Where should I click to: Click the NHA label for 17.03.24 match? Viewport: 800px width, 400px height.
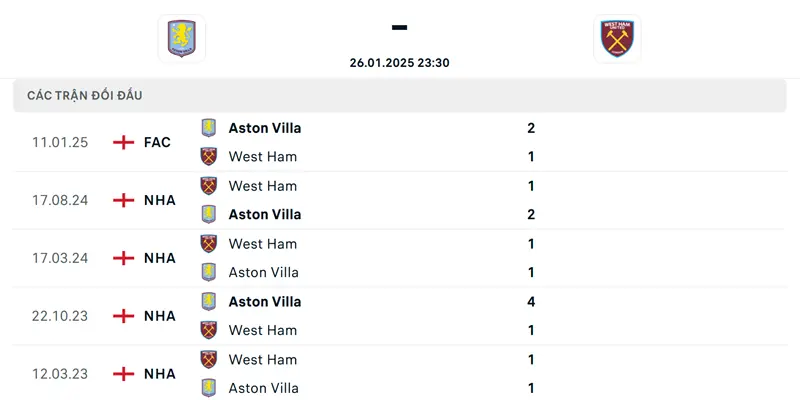[x=160, y=258]
